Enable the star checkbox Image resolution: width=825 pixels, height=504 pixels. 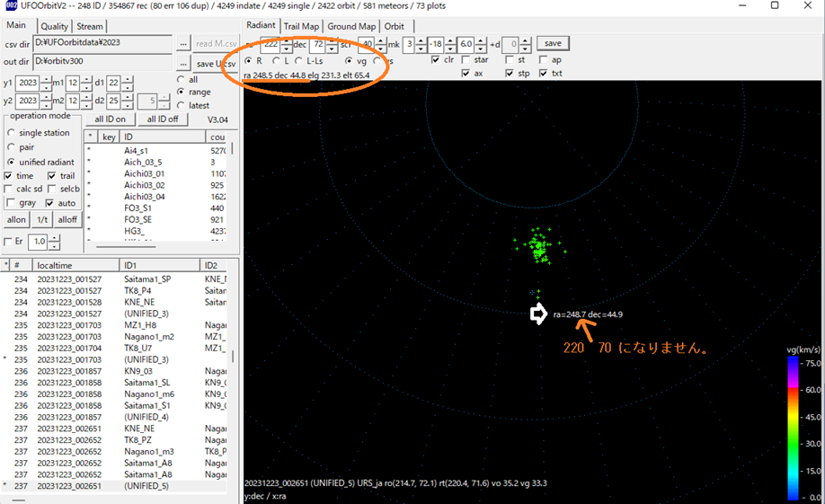466,60
